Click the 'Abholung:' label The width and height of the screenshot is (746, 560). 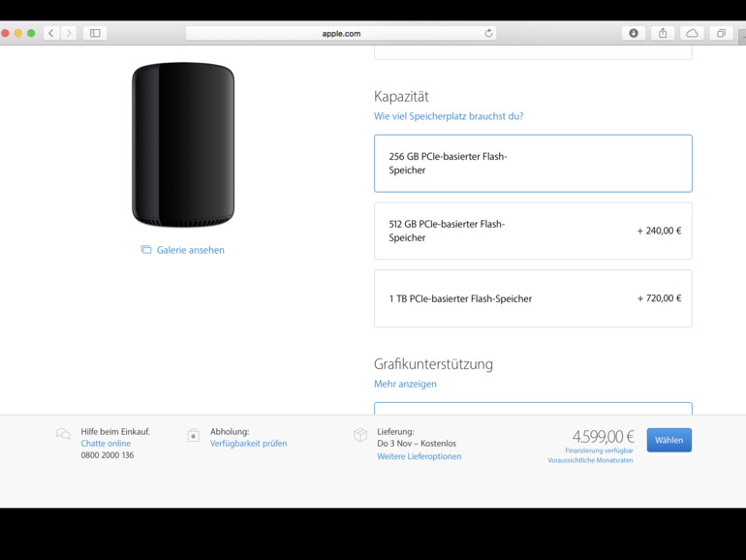230,431
